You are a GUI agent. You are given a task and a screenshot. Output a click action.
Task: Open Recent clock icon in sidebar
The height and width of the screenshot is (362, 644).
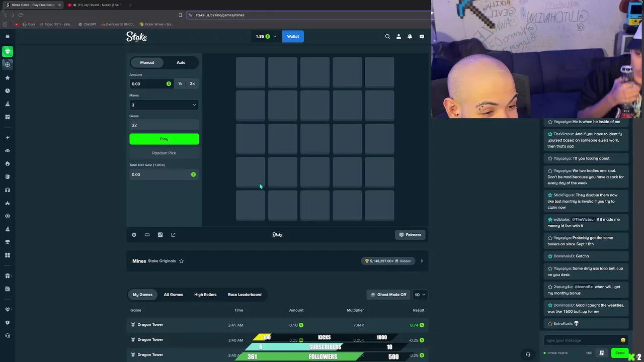[7, 91]
